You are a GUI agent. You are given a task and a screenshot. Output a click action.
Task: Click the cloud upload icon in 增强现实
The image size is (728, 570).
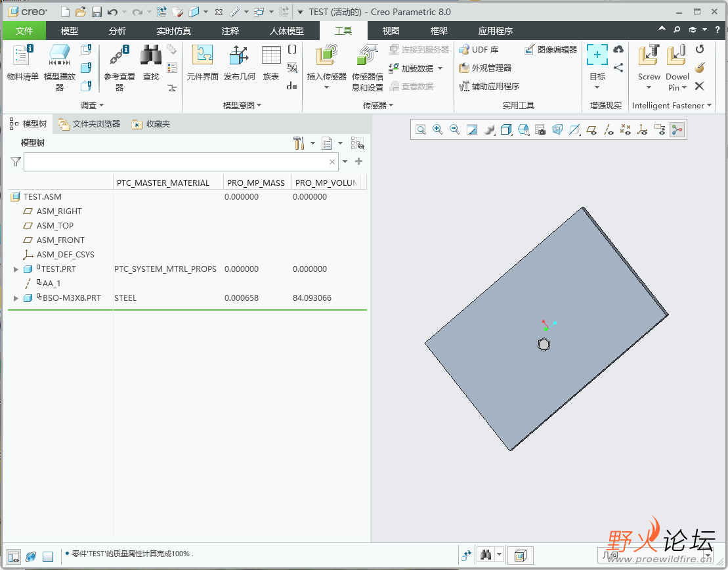tap(618, 49)
